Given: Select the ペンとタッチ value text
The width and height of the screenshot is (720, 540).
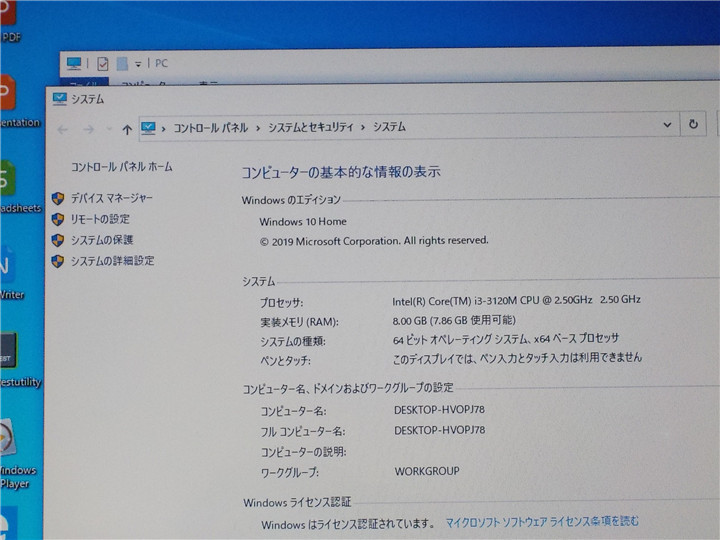Looking at the screenshot, I should [x=517, y=358].
